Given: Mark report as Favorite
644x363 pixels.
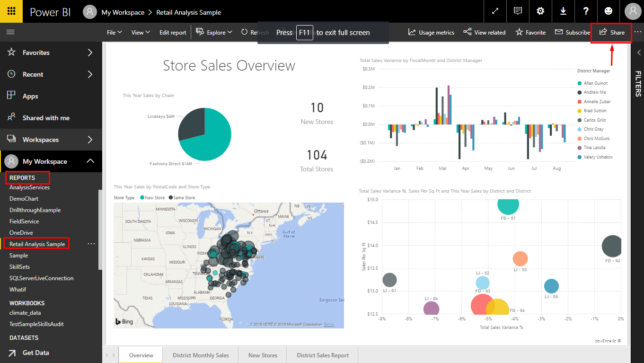Looking at the screenshot, I should pos(530,32).
